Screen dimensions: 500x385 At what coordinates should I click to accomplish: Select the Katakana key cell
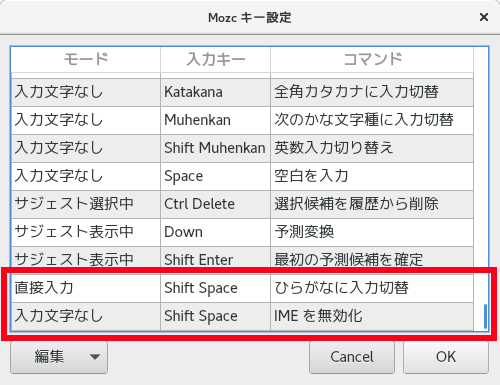(215, 92)
